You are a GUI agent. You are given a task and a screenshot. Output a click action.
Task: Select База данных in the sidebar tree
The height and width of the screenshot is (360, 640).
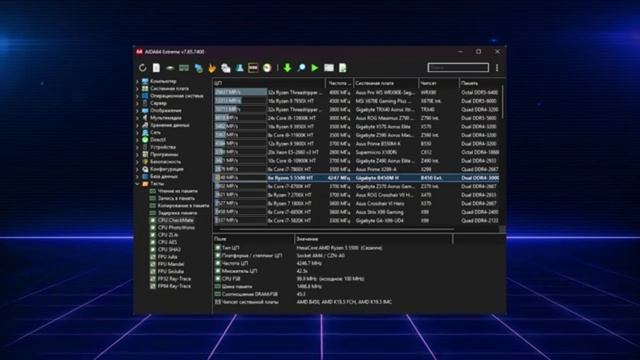pos(164,176)
